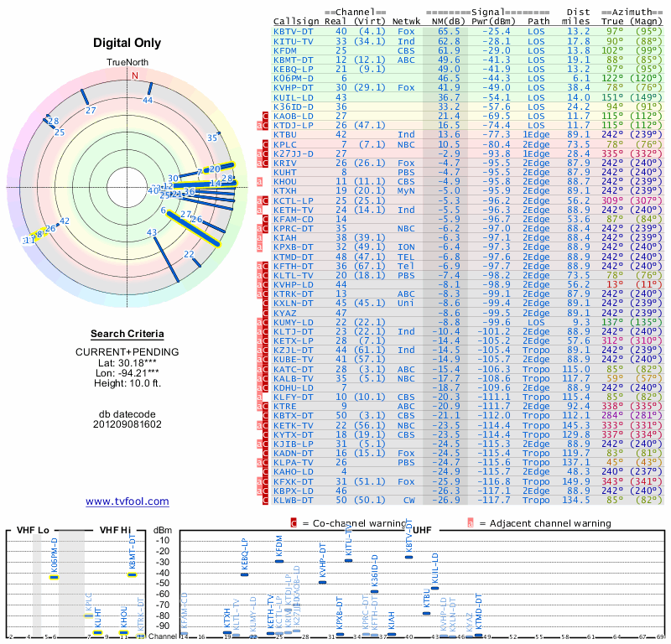Select the channel 43 label on the radar plot
671x644 pixels.
tap(152, 233)
